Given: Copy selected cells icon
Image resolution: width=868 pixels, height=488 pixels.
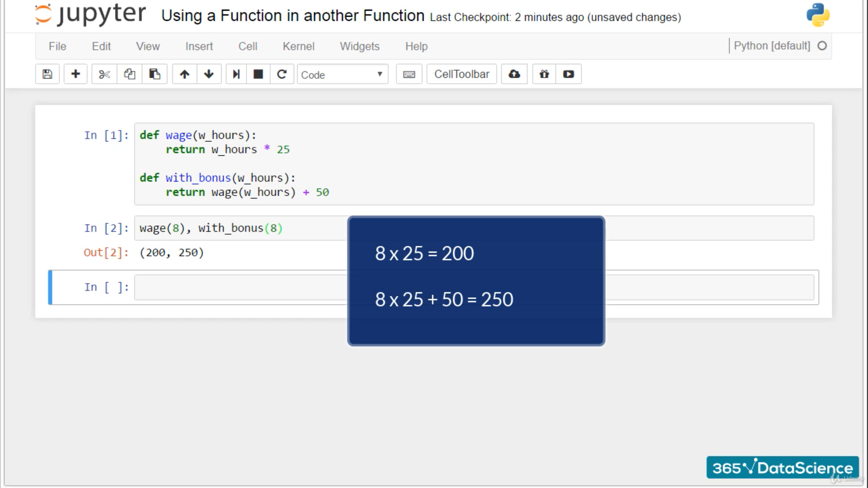Looking at the screenshot, I should click(130, 74).
